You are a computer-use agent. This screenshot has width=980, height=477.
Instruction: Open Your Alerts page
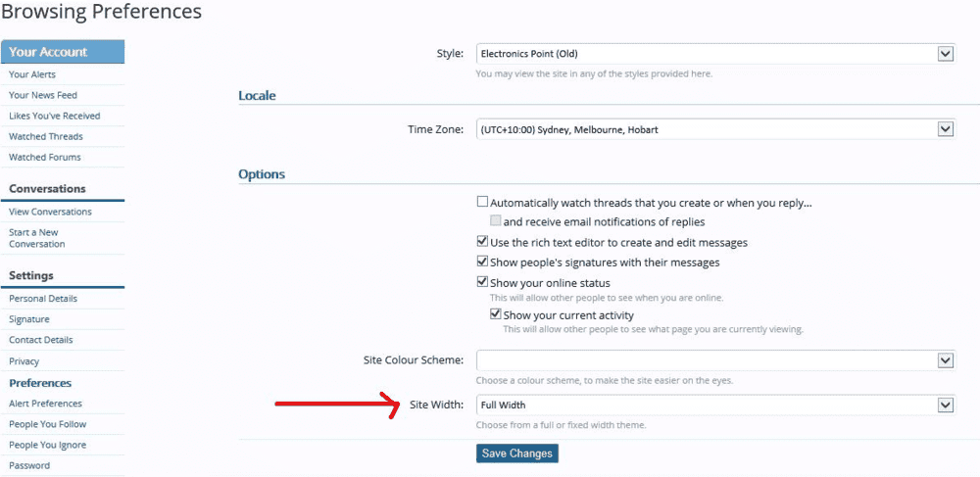pos(32,74)
